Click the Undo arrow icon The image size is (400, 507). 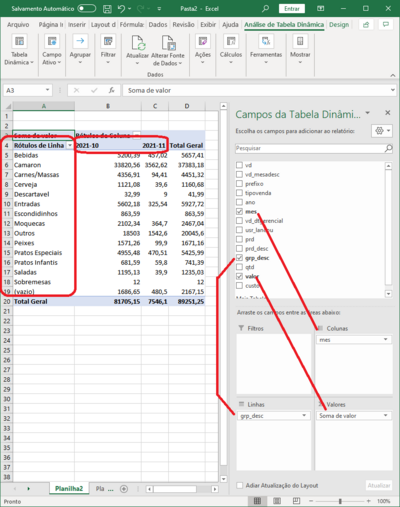pyautogui.click(x=121, y=9)
